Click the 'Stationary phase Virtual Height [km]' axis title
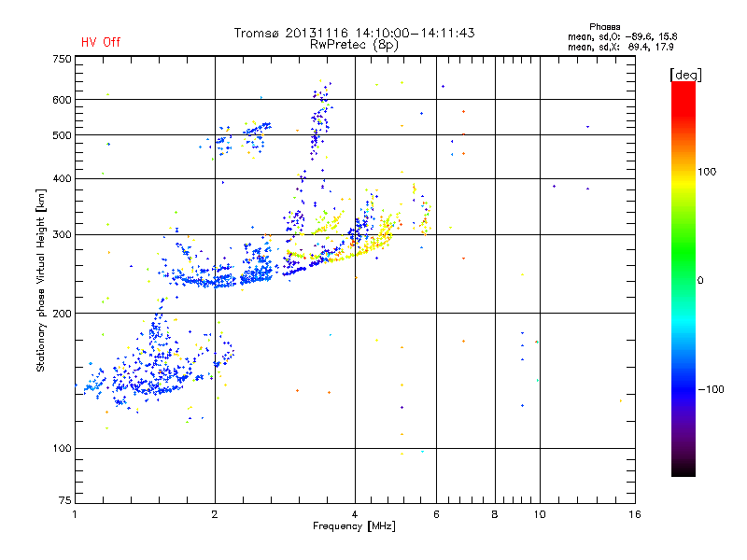 tap(41, 280)
